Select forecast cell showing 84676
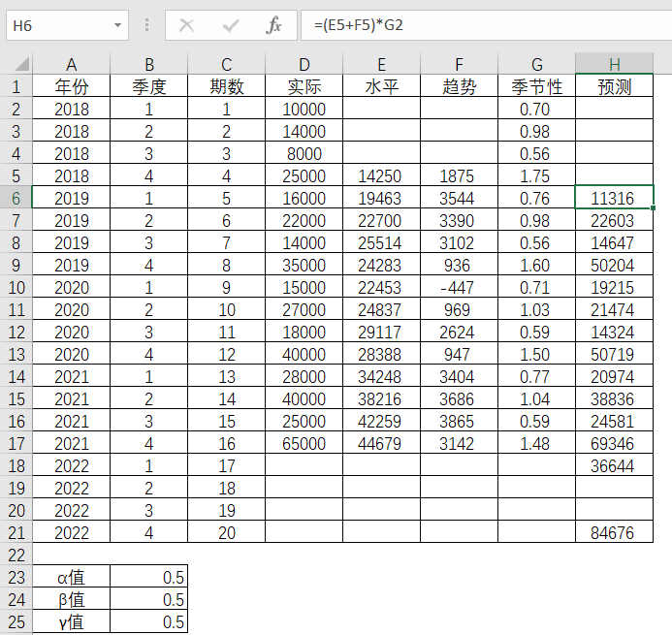The height and width of the screenshot is (635, 672). click(x=614, y=532)
